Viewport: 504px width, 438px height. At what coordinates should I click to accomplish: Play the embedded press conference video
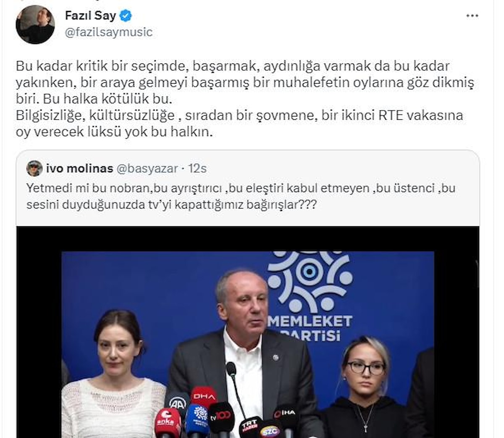248,332
